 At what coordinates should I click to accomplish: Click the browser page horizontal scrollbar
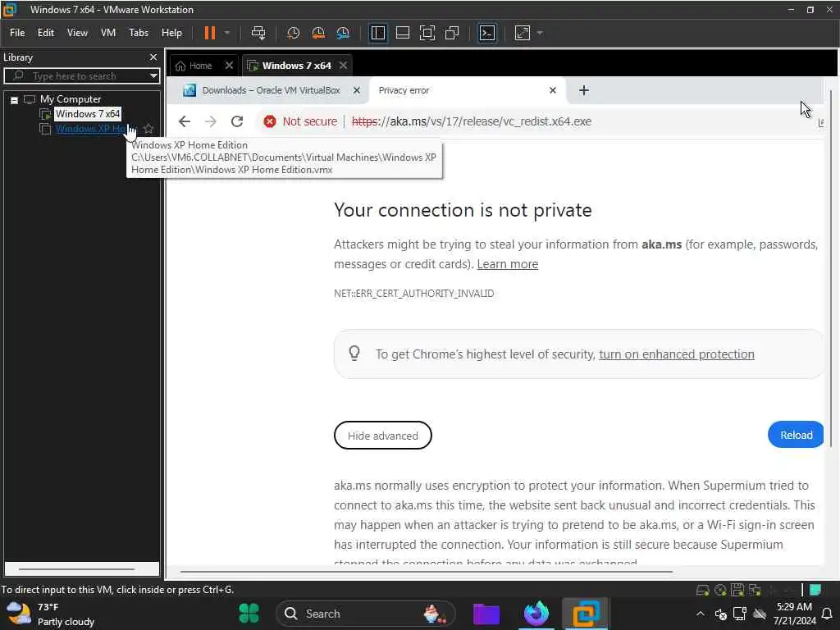[x=427, y=572]
